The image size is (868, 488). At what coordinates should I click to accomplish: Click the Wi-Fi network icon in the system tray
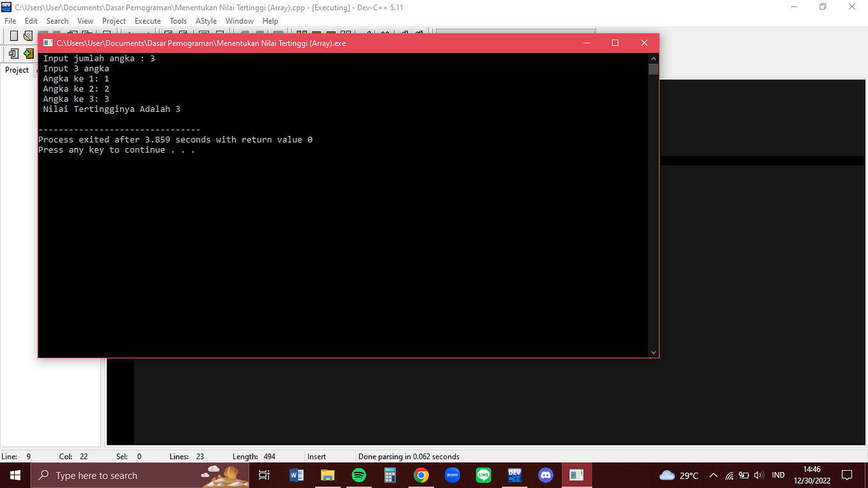point(731,475)
